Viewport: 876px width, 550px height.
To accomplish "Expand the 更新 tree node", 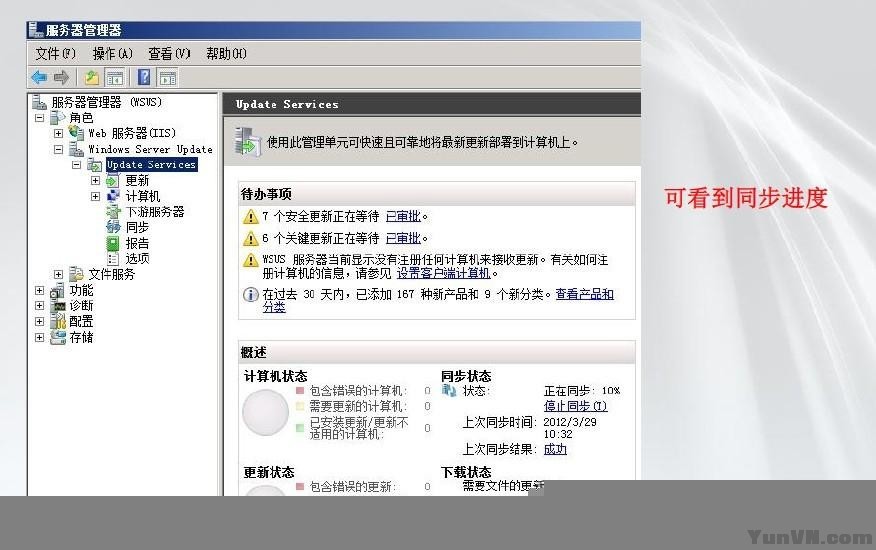I will click(x=95, y=181).
